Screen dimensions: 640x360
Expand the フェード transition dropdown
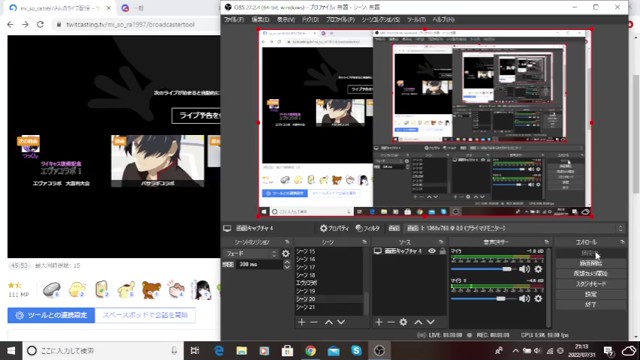(x=251, y=254)
